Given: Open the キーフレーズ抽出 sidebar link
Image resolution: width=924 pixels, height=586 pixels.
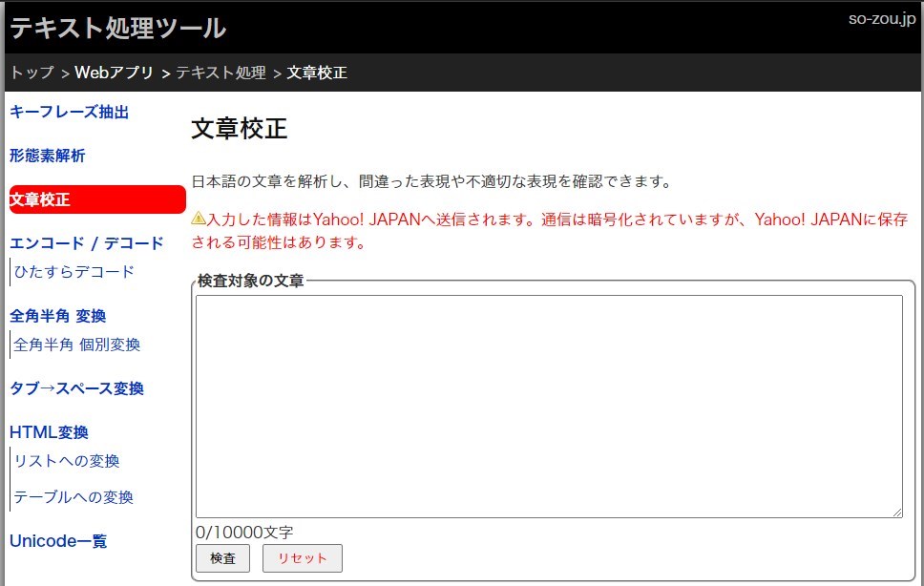Looking at the screenshot, I should pyautogui.click(x=69, y=112).
